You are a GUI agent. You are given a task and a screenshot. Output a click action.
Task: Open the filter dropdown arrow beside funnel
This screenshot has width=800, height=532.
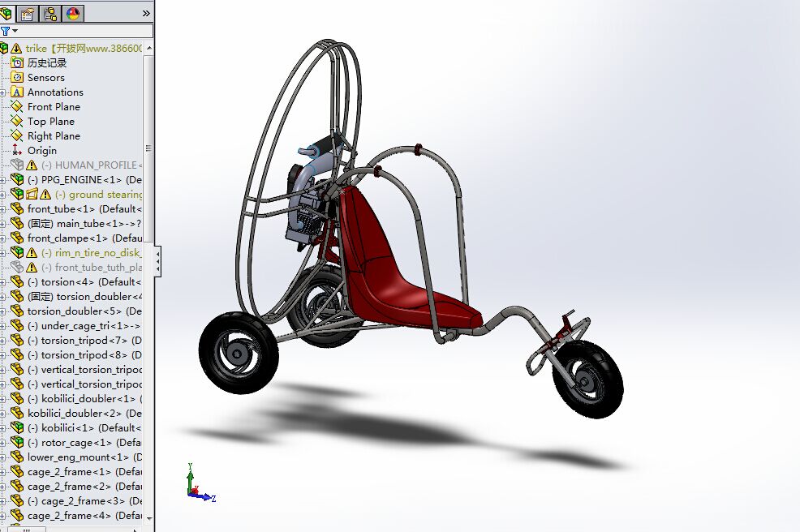pyautogui.click(x=15, y=32)
